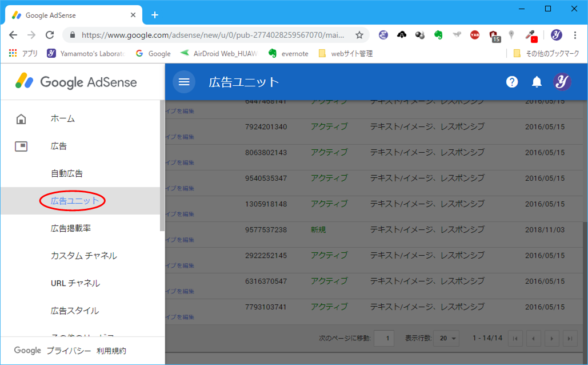
Task: Click the sidebar vertical scrollbar
Action: [x=162, y=165]
